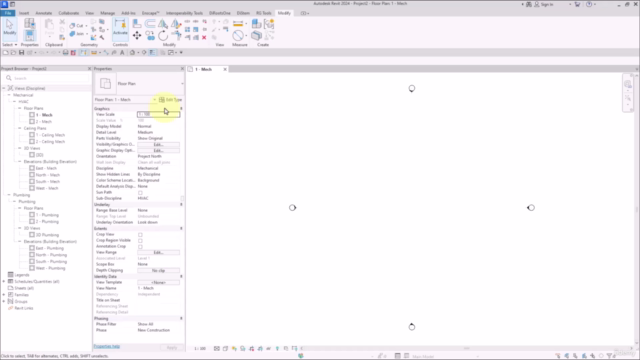The image size is (640, 360).
Task: Collapse the Ceiling Plans node
Action: coord(20,128)
